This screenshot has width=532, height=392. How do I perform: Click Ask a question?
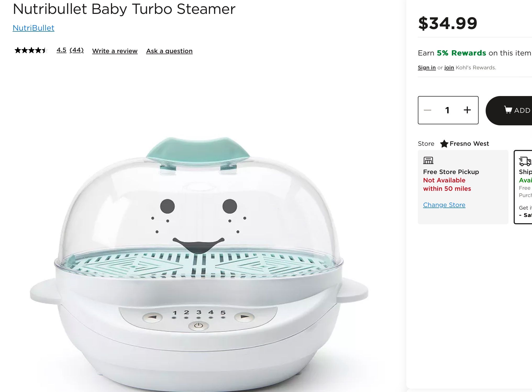pos(169,51)
